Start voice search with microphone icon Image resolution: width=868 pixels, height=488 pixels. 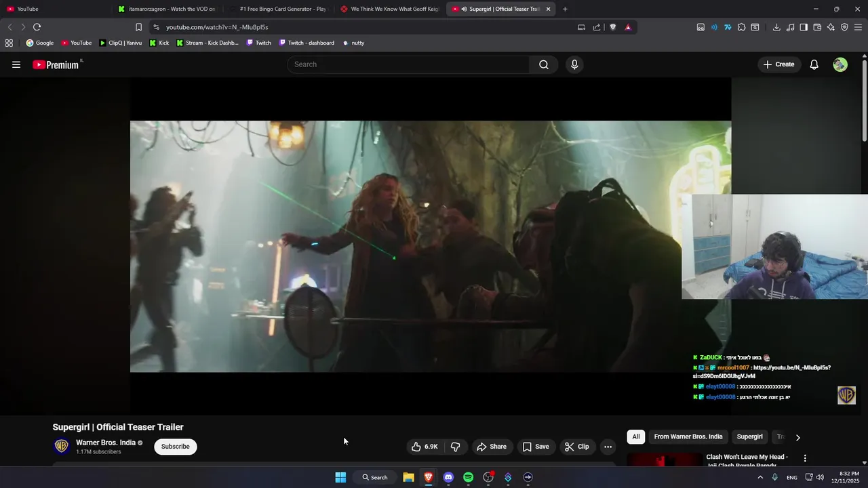[x=574, y=64]
